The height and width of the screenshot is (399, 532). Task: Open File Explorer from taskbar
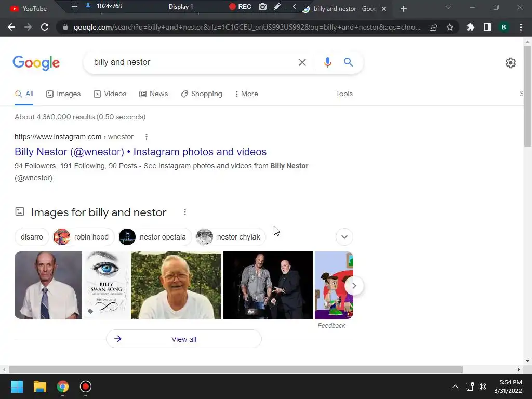point(39,387)
